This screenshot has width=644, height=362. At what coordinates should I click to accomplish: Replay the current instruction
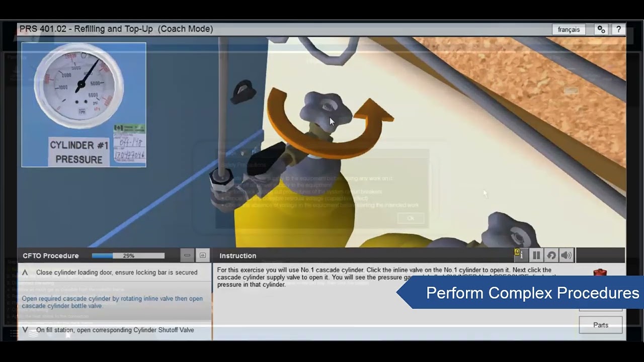coord(551,255)
